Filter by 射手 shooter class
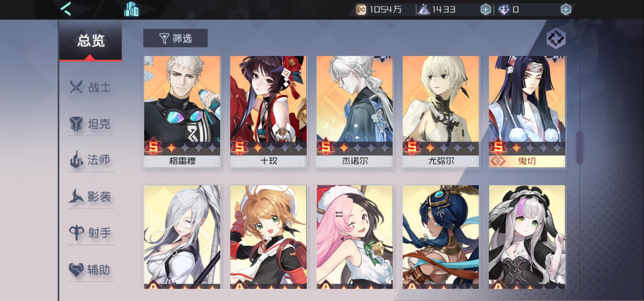The height and width of the screenshot is (301, 644). 91,233
